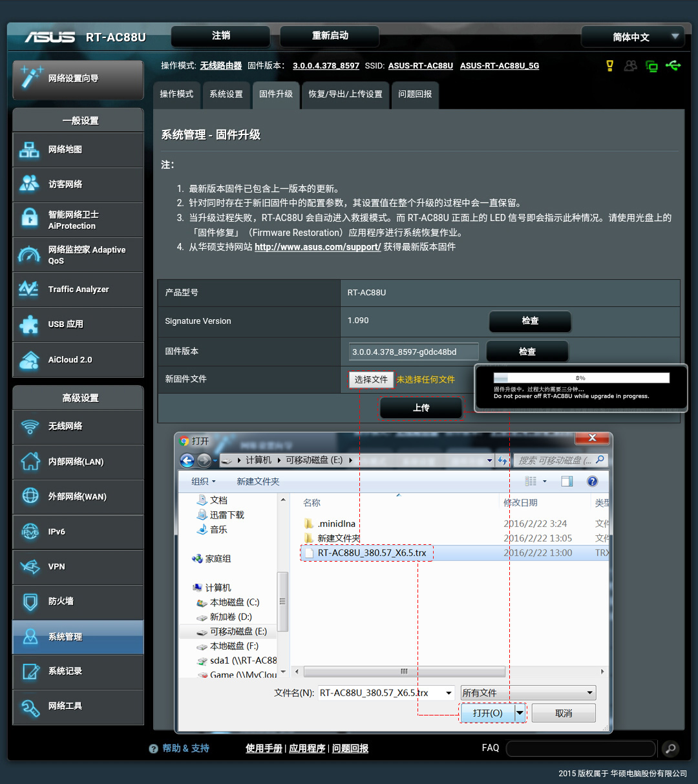The image size is (698, 784).
Task: Switch to the 系统设置 tab
Action: click(x=226, y=94)
